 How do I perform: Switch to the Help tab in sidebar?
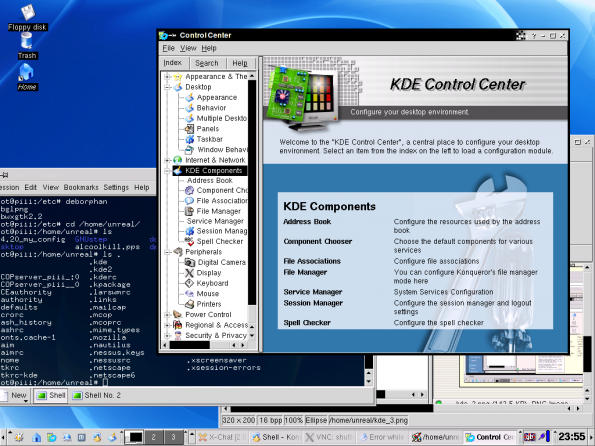point(240,63)
